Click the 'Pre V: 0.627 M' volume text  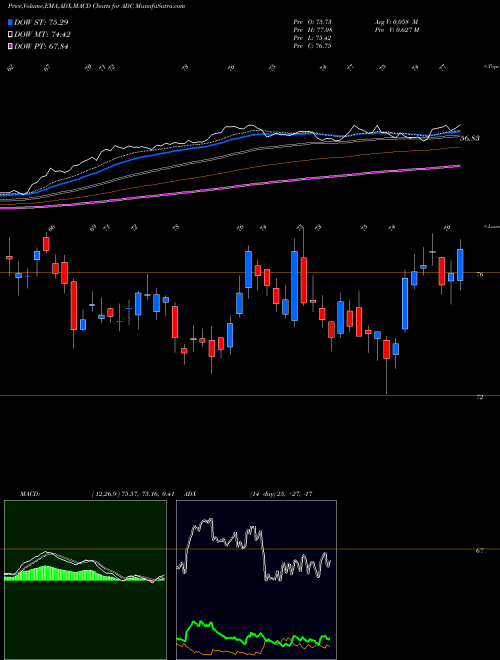click(x=396, y=30)
